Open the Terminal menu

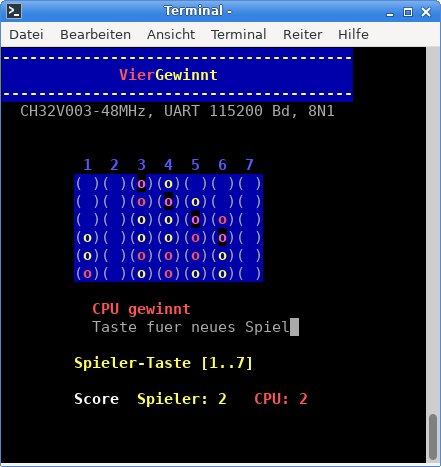click(239, 34)
